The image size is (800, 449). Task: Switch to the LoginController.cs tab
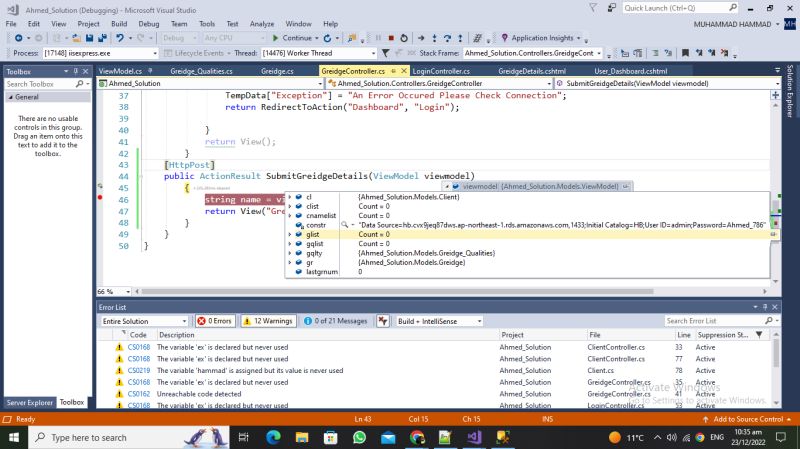point(441,71)
